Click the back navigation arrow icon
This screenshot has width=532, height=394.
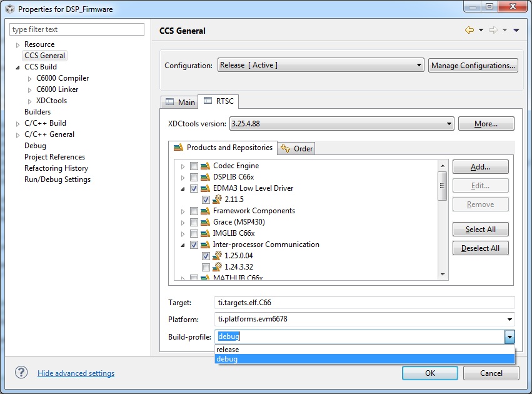[x=469, y=30]
